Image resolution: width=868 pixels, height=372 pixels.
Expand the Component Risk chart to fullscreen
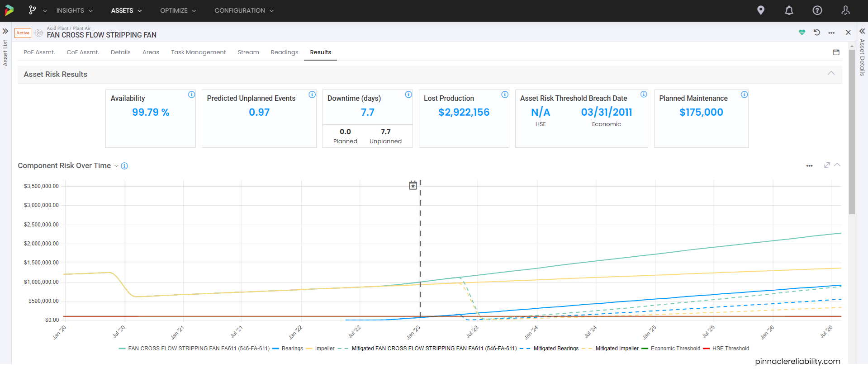[827, 165]
